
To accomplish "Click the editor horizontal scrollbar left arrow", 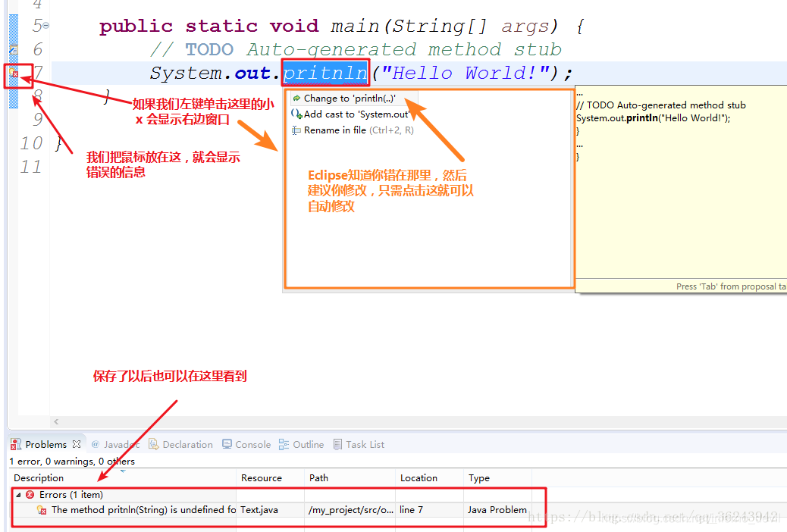I will pyautogui.click(x=56, y=421).
